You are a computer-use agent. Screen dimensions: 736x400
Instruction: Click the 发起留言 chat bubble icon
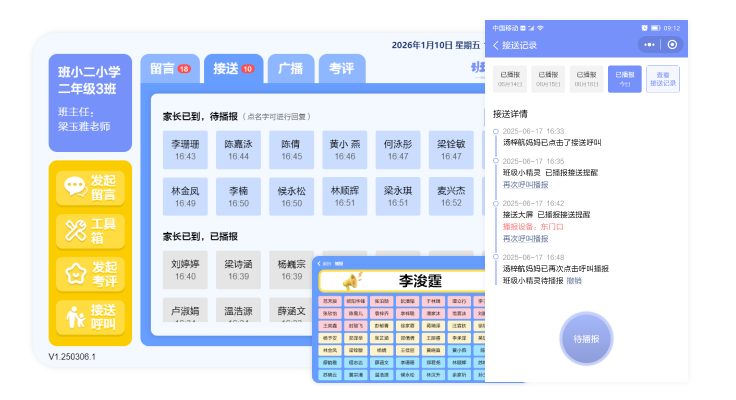(x=75, y=185)
